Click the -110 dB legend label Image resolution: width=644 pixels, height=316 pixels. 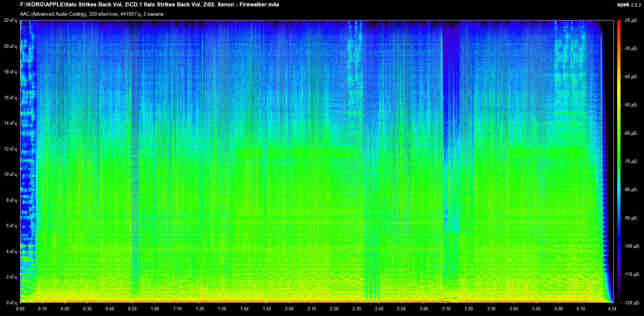click(631, 274)
